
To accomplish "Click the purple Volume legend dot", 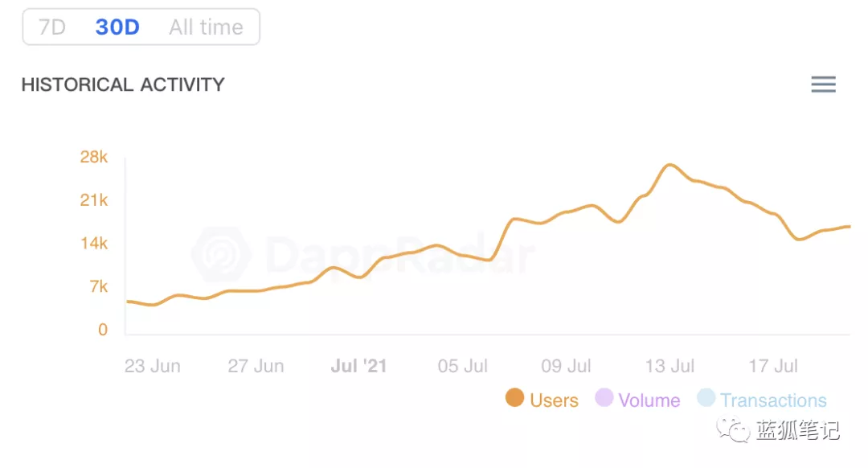I will pyautogui.click(x=604, y=397).
